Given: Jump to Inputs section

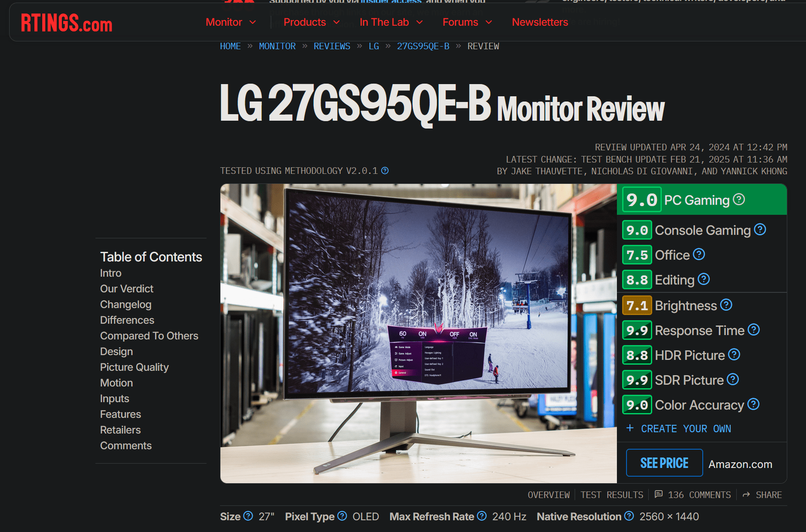Looking at the screenshot, I should coord(114,399).
